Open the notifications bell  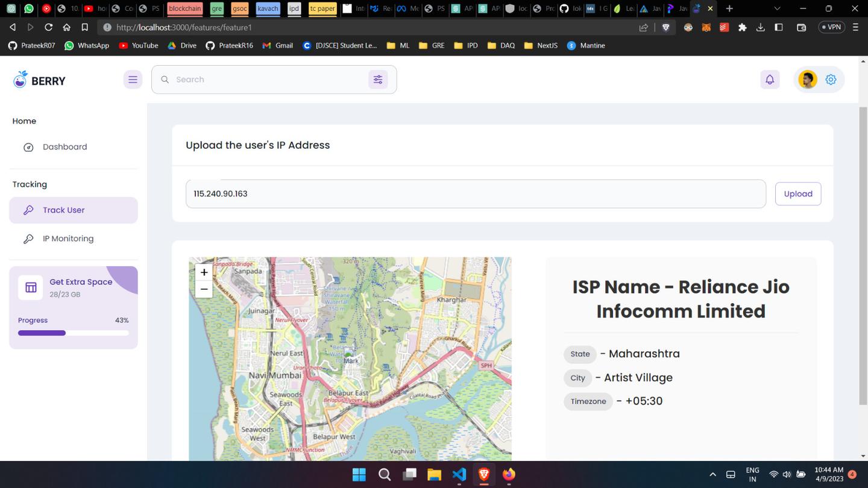pos(770,80)
